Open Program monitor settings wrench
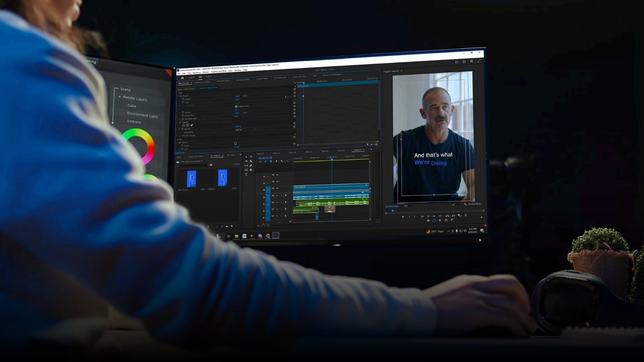The image size is (644, 362). pyautogui.click(x=465, y=204)
